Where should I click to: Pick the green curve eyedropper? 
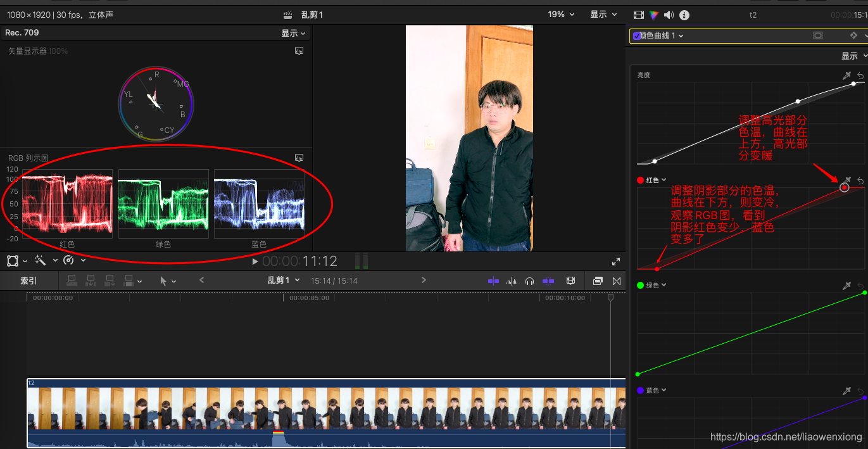click(x=846, y=286)
